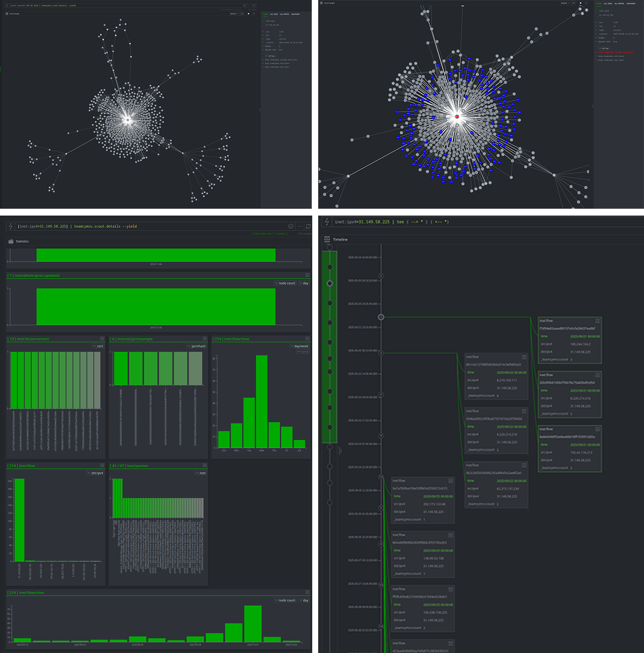Click the checkmark icon in the Statistics window query bar

290,226
